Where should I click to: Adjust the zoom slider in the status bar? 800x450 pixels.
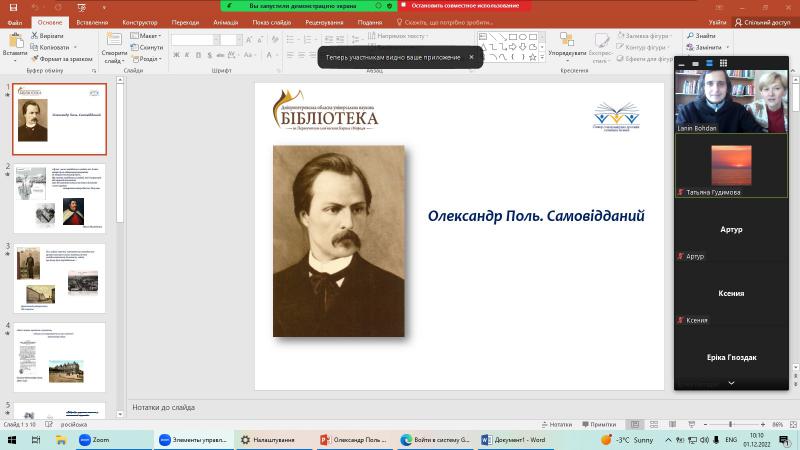tap(731, 424)
